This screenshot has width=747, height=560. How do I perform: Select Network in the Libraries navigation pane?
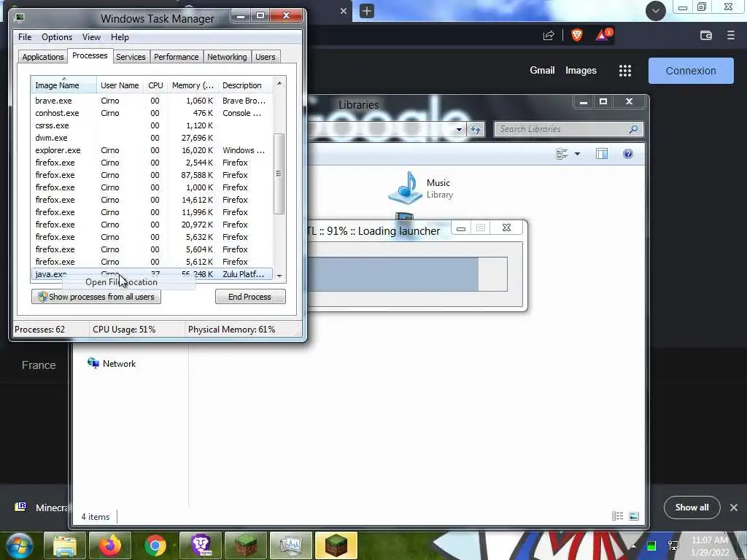point(112,364)
